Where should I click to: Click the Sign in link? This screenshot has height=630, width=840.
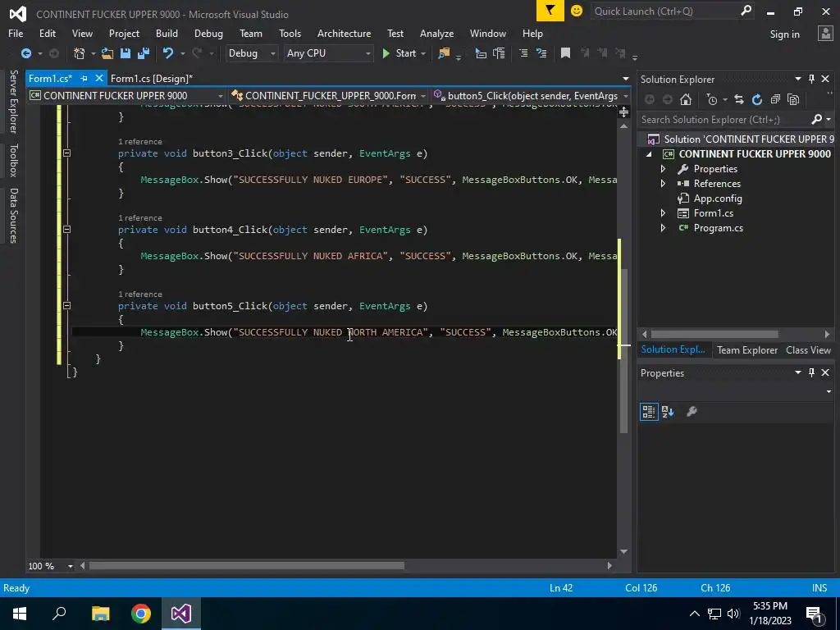[784, 34]
